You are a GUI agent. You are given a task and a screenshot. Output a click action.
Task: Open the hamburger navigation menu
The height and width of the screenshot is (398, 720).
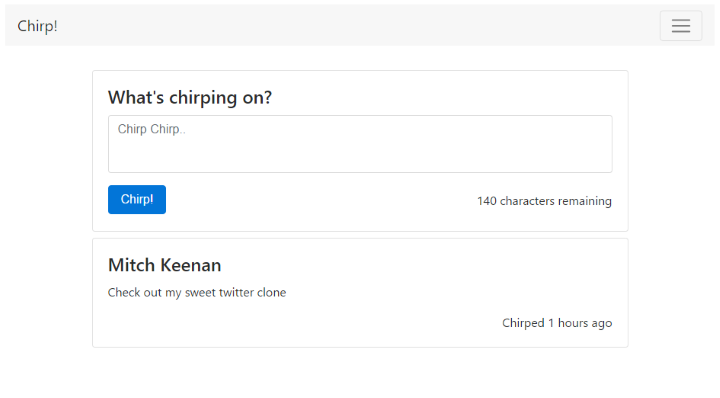[681, 26]
